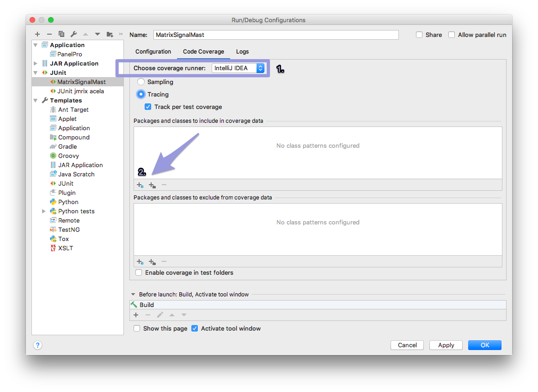The width and height of the screenshot is (538, 392).
Task: Open the coverage runner dropdown
Action: pos(238,68)
